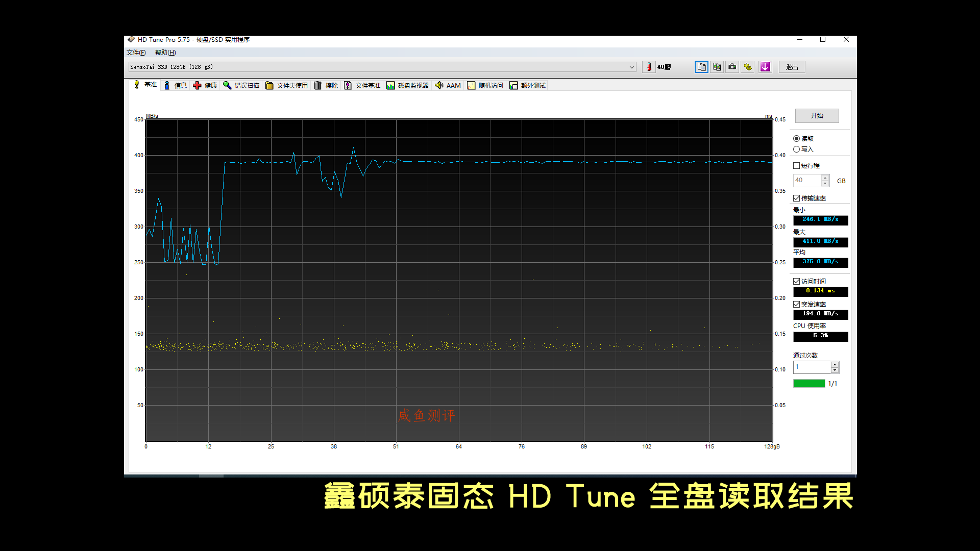This screenshot has height=551, width=980.
Task: Click the thermometer temperature icon
Action: (x=649, y=67)
